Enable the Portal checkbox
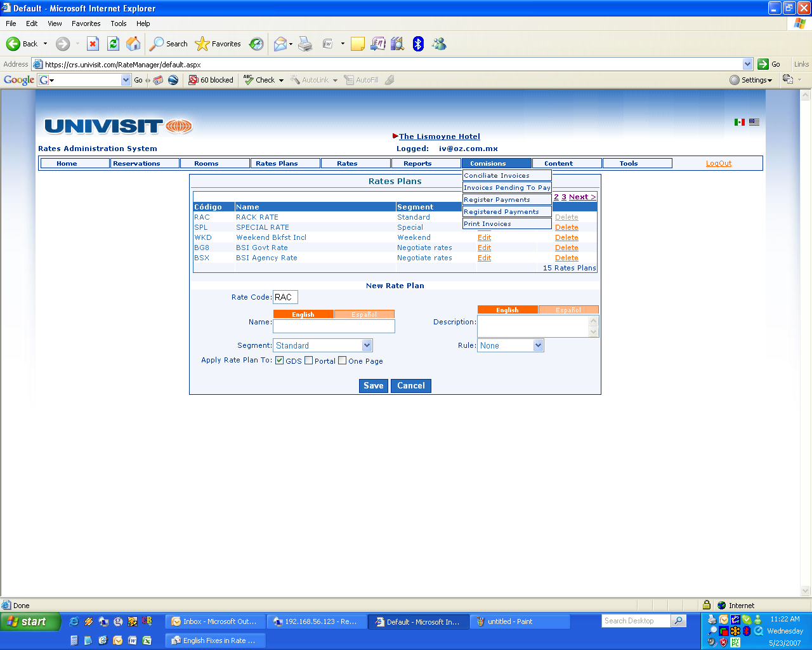 point(309,361)
